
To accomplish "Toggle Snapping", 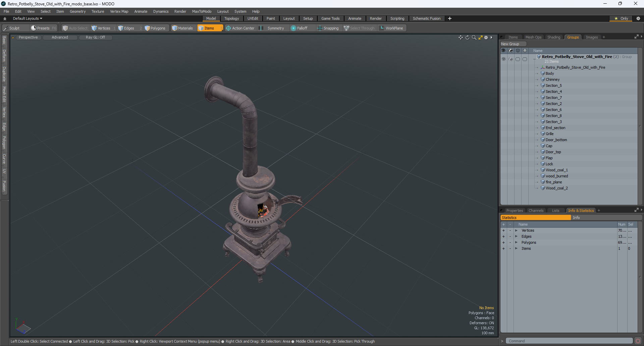I will (328, 28).
